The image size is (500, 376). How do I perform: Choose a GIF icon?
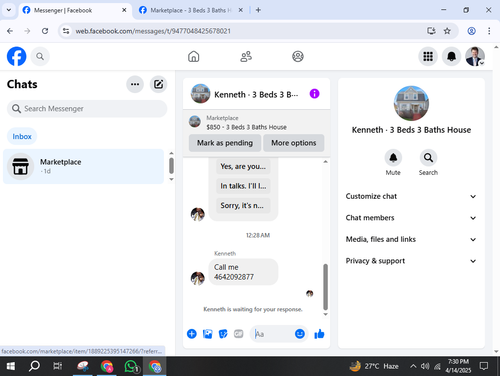click(x=238, y=334)
